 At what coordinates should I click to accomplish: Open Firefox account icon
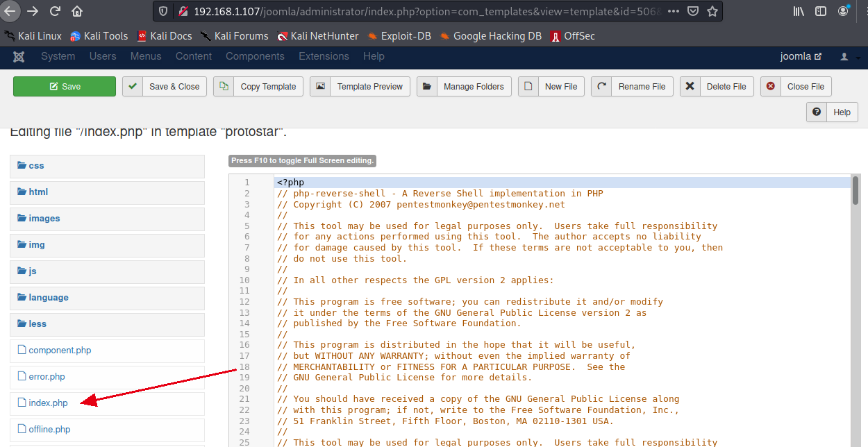[843, 11]
